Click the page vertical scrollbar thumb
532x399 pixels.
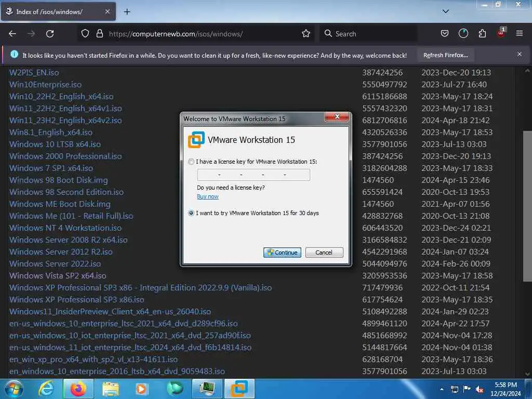pos(527,206)
